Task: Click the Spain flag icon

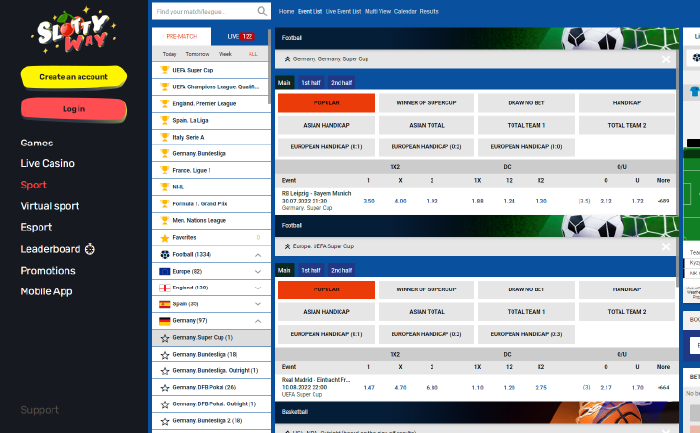Action: pyautogui.click(x=165, y=304)
